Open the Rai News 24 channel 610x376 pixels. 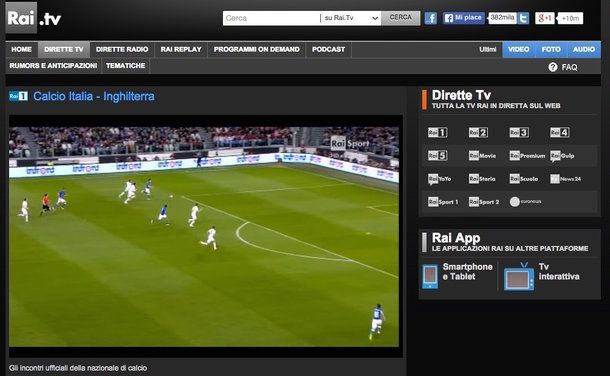(566, 178)
